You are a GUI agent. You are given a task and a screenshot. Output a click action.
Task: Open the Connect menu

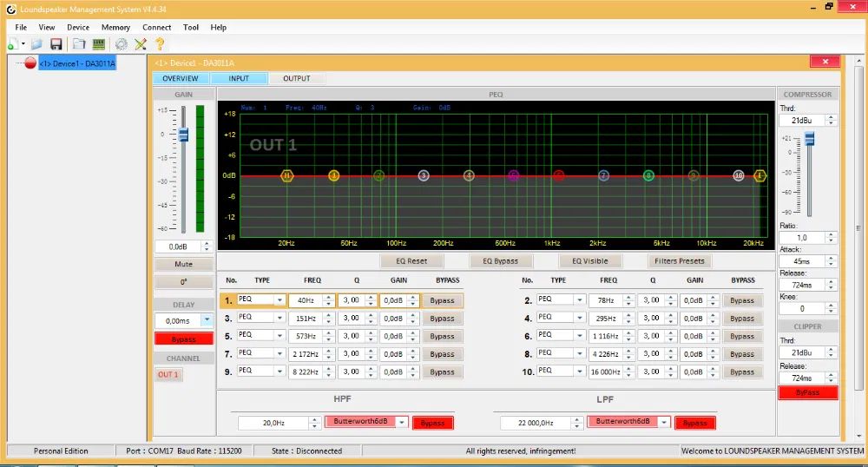point(156,27)
